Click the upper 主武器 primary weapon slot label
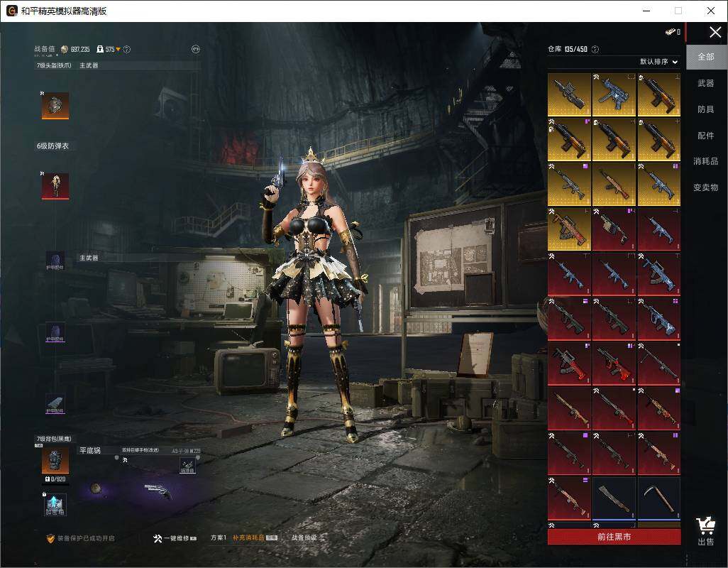728x568 pixels. point(89,65)
